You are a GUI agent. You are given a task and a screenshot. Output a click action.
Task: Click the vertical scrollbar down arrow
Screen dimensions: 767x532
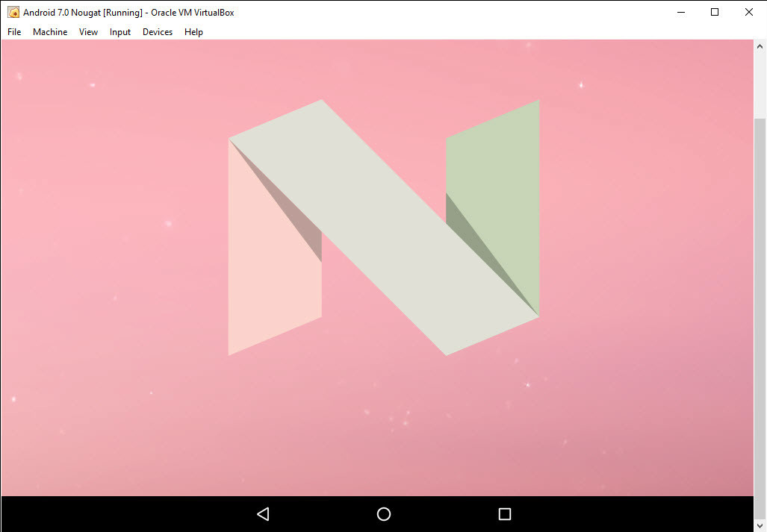(760, 526)
